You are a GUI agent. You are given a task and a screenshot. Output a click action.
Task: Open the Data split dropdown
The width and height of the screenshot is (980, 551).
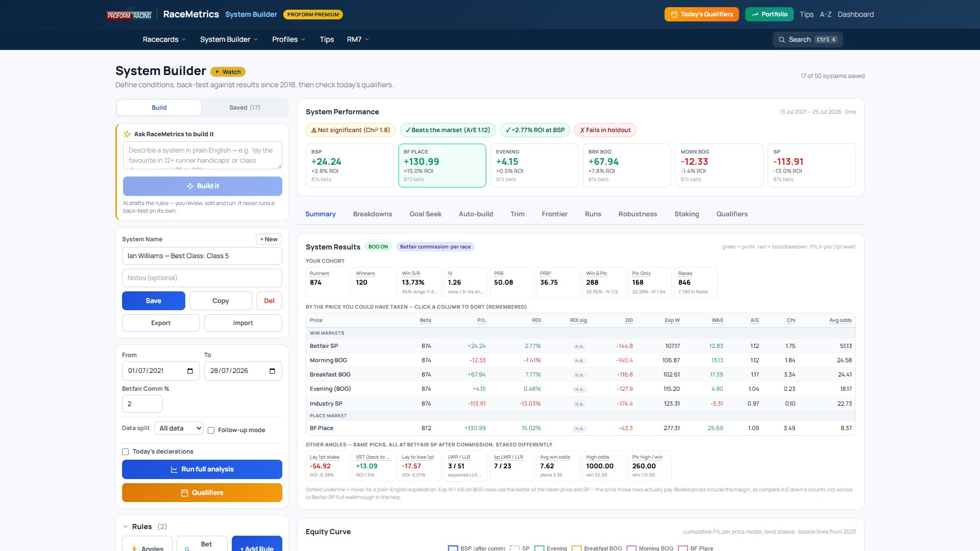[179, 429]
